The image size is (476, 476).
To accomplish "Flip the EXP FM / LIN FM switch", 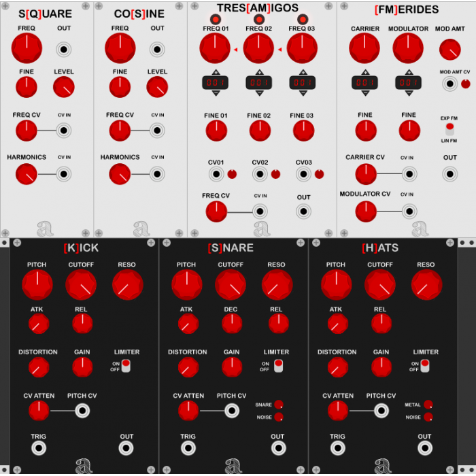I will [x=450, y=129].
